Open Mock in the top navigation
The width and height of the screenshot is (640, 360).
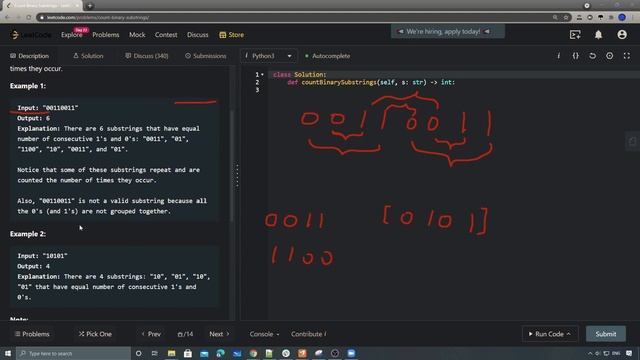137,35
